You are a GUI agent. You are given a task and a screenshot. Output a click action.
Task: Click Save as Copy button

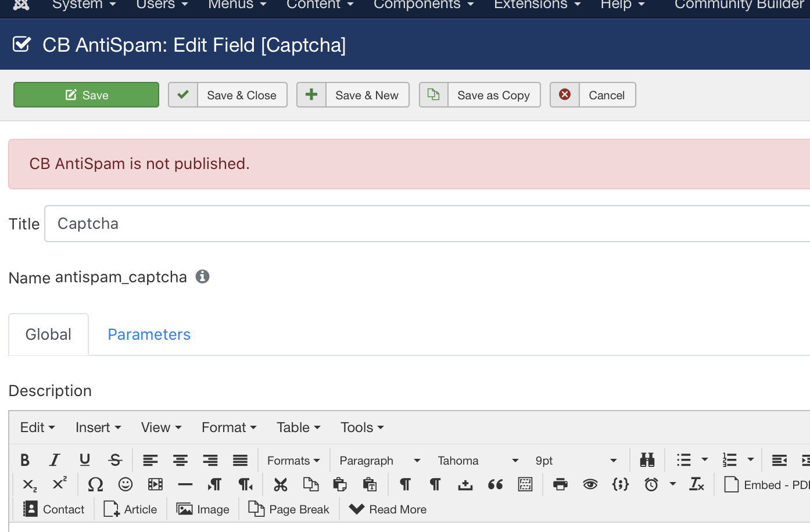(x=480, y=95)
